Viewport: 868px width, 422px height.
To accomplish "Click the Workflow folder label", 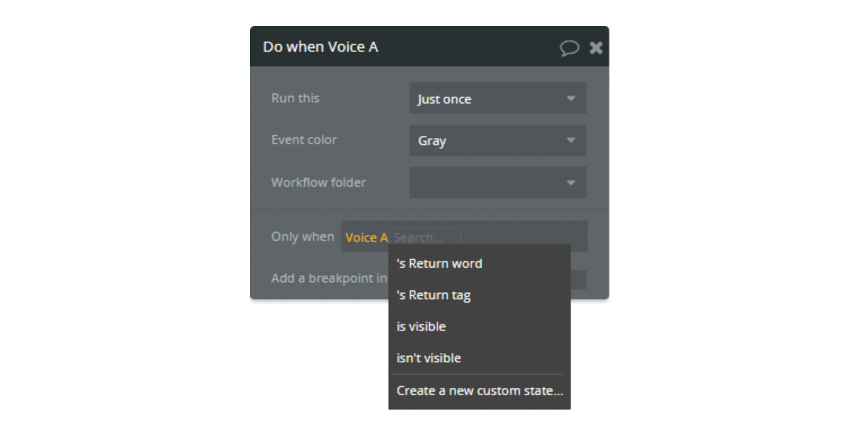I will tap(319, 182).
